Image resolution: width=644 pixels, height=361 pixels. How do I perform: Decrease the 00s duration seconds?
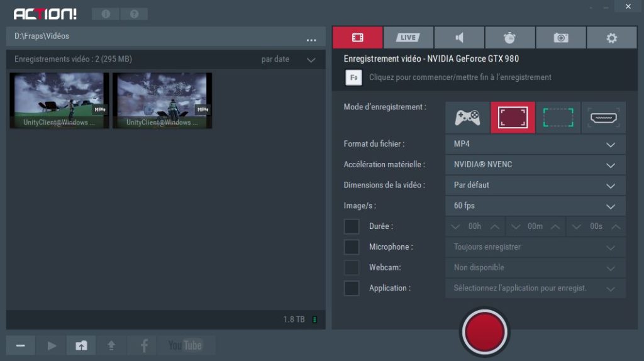pos(576,226)
